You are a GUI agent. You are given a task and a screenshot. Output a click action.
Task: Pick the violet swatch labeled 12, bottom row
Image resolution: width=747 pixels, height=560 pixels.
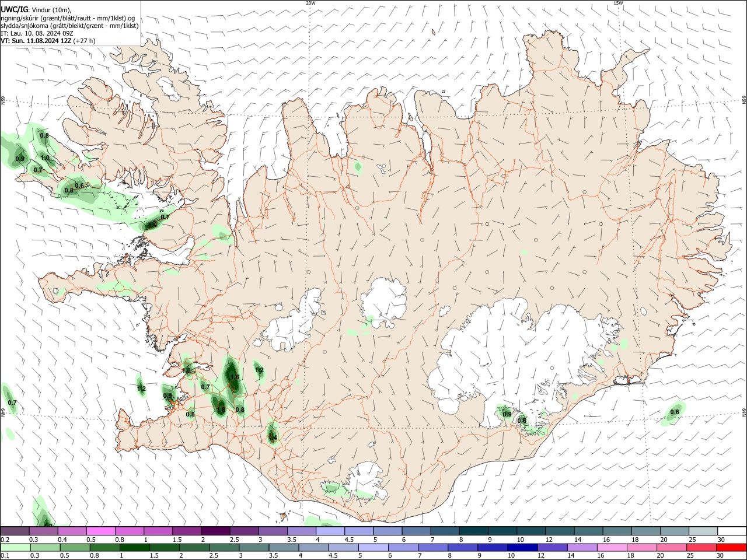pyautogui.click(x=553, y=547)
